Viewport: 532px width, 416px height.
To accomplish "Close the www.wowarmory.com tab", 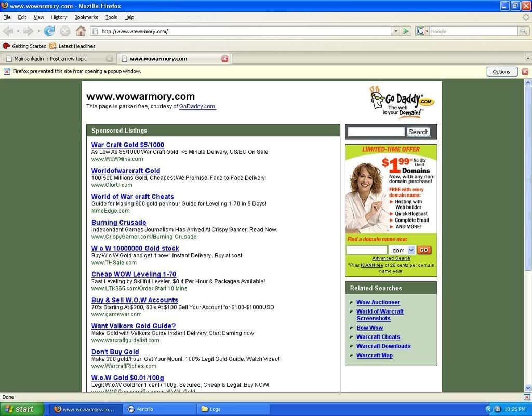I will point(224,59).
